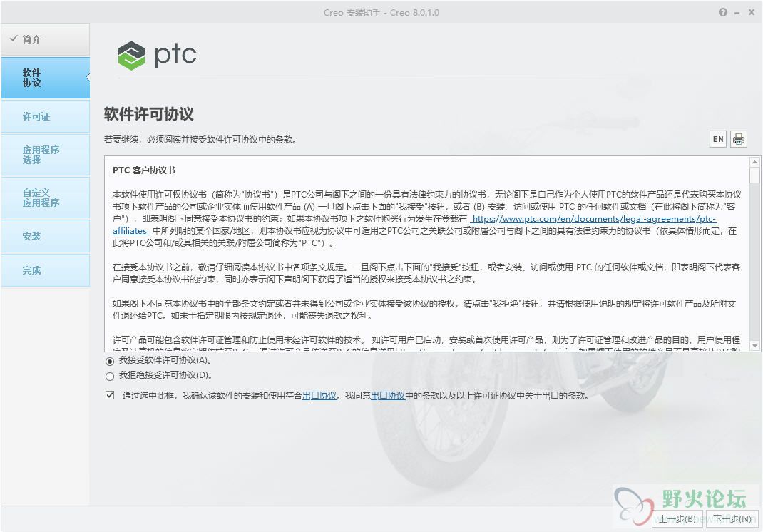Select 自定义应用程序 step in sidebar
Screen dimensions: 763x532
click(45, 198)
